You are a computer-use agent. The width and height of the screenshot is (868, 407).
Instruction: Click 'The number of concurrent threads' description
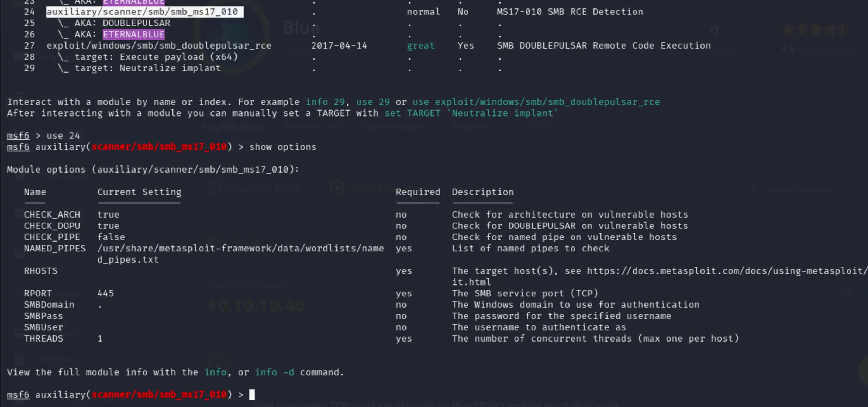595,339
